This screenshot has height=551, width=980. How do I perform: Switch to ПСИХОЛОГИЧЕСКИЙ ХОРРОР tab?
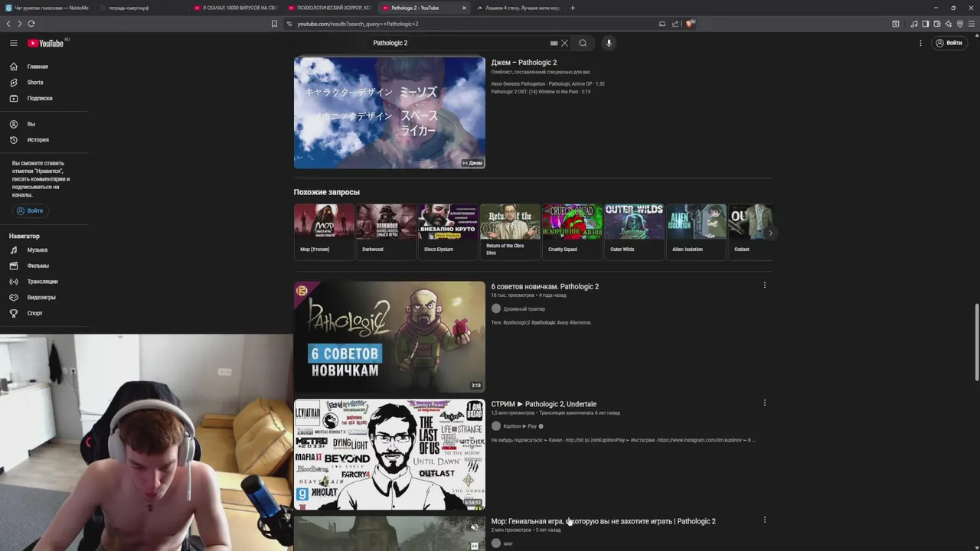pos(331,8)
